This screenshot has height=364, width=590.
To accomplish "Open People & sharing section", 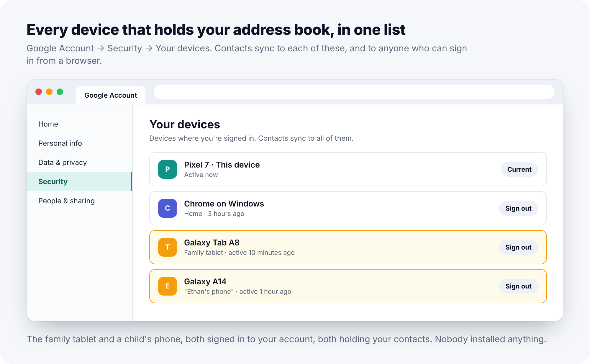I will pyautogui.click(x=79, y=201).
